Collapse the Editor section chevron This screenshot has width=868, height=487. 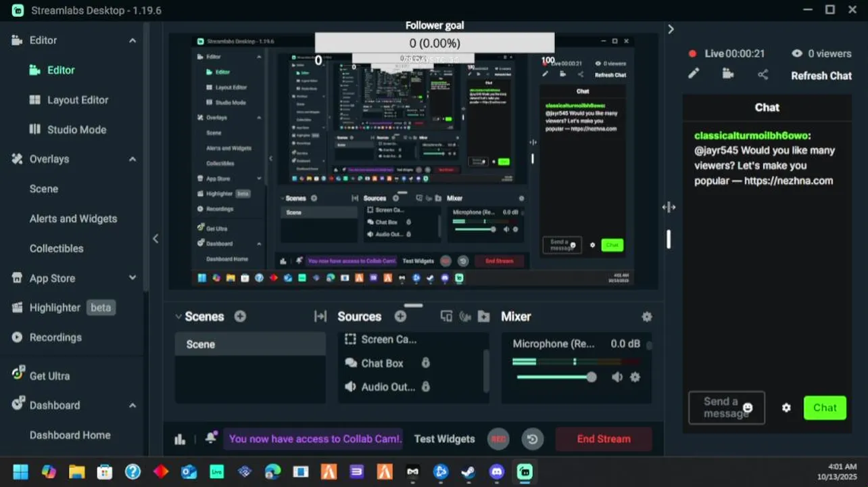click(x=132, y=41)
